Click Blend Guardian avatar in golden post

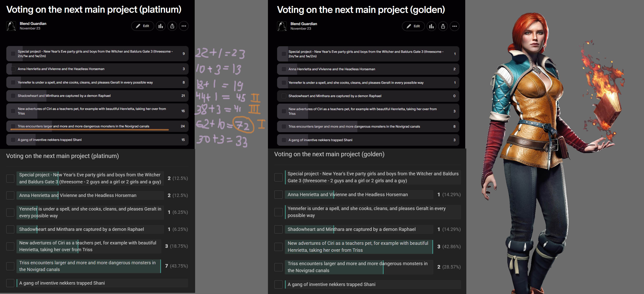click(282, 26)
